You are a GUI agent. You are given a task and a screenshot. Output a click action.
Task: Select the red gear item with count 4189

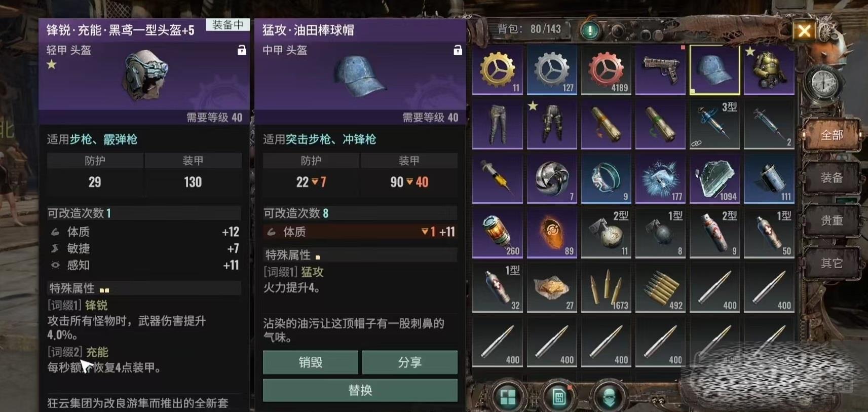[x=606, y=69]
